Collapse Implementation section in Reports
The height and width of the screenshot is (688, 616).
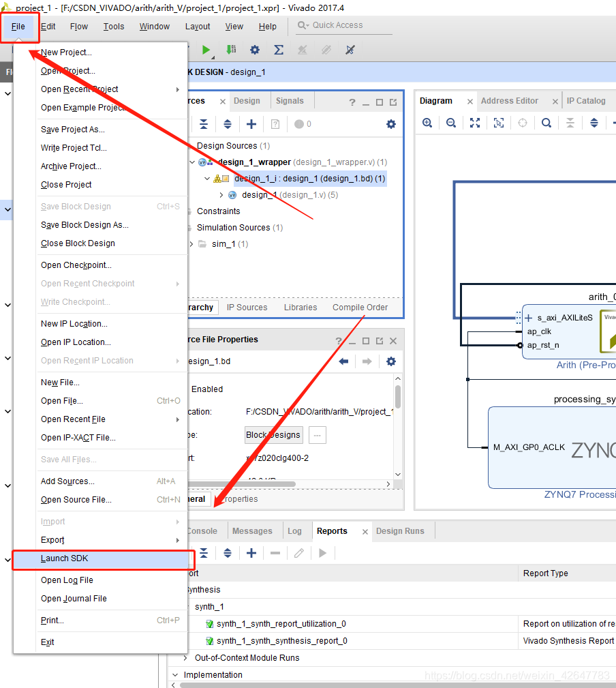(175, 675)
